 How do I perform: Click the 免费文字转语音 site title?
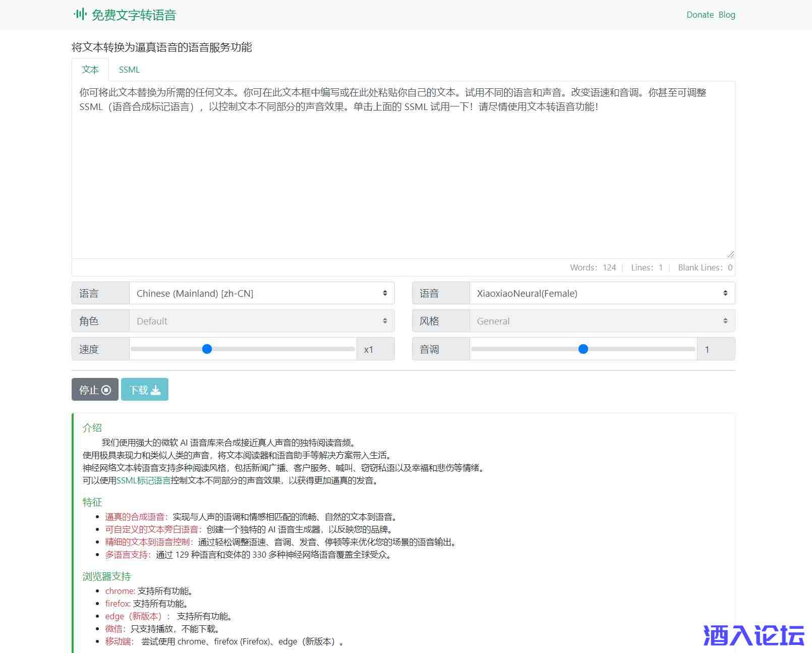[134, 15]
